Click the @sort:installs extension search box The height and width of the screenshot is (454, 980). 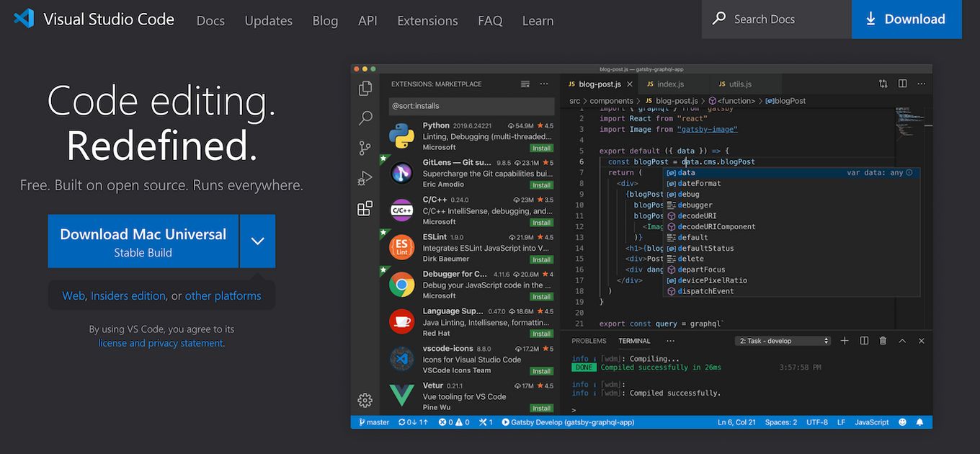[x=471, y=106]
